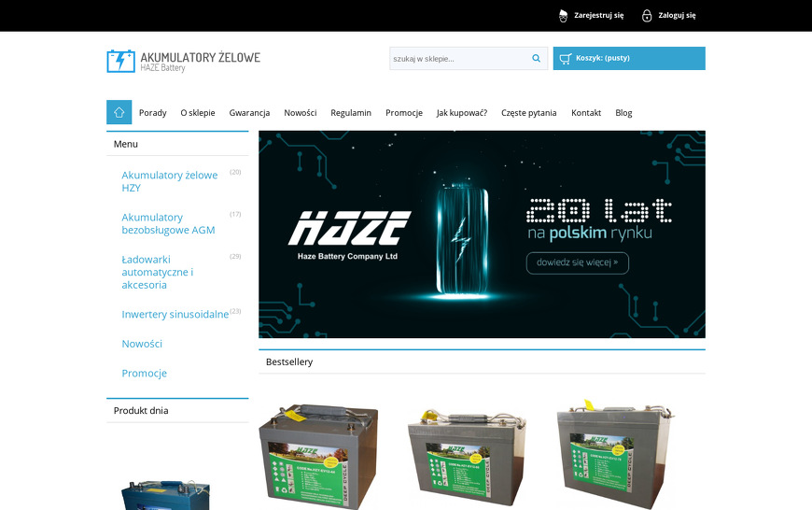Image resolution: width=812 pixels, height=510 pixels.
Task: Open the Blog menu item
Action: 623,112
